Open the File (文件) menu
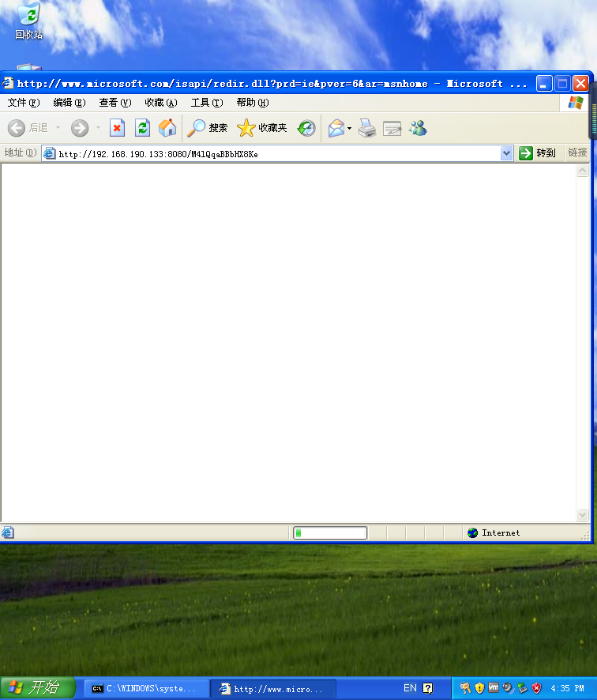The image size is (597, 700). [24, 103]
